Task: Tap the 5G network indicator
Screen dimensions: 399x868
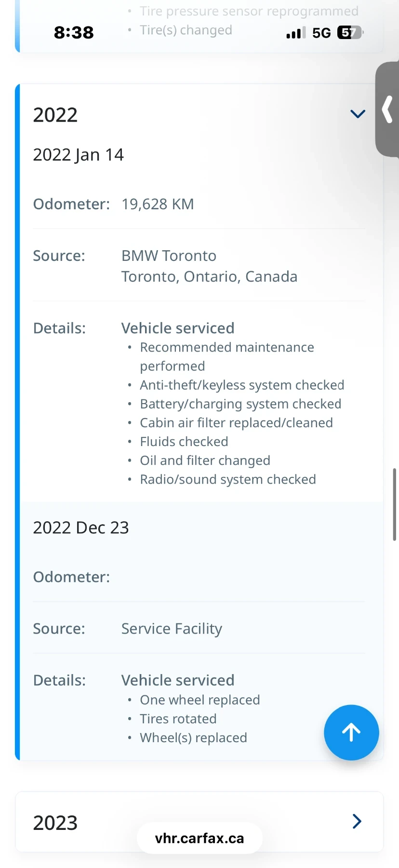Action: [321, 33]
